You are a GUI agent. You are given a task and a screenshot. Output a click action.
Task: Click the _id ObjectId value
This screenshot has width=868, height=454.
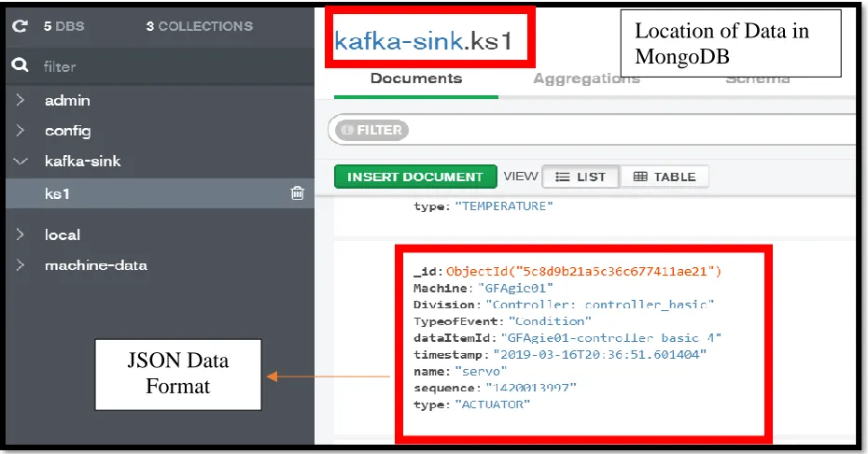pyautogui.click(x=584, y=271)
